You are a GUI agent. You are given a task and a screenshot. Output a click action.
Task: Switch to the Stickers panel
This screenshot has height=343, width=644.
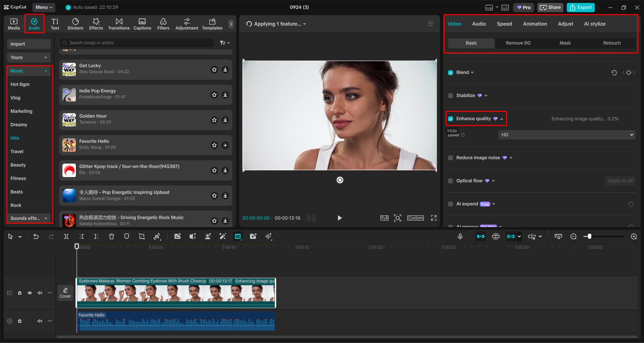[x=75, y=24]
